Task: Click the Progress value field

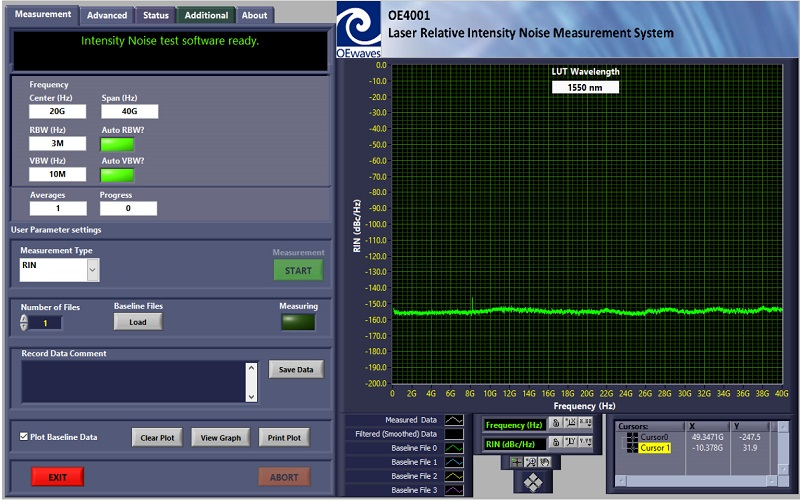Action: tap(128, 208)
